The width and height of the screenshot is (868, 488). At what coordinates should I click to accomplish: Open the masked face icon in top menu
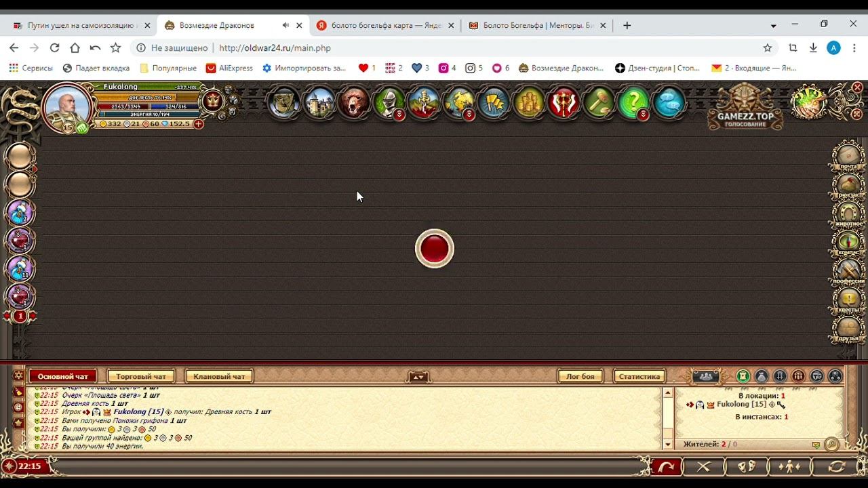coord(284,103)
